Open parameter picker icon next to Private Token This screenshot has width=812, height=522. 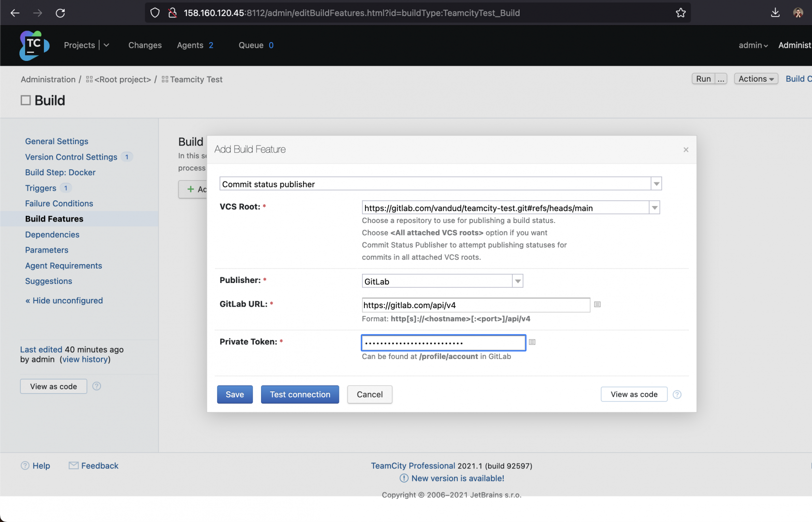click(x=532, y=342)
